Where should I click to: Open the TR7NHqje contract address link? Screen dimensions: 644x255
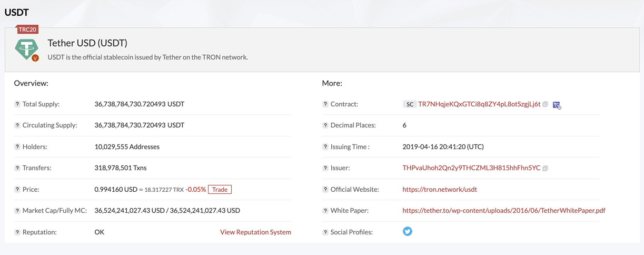coord(479,104)
